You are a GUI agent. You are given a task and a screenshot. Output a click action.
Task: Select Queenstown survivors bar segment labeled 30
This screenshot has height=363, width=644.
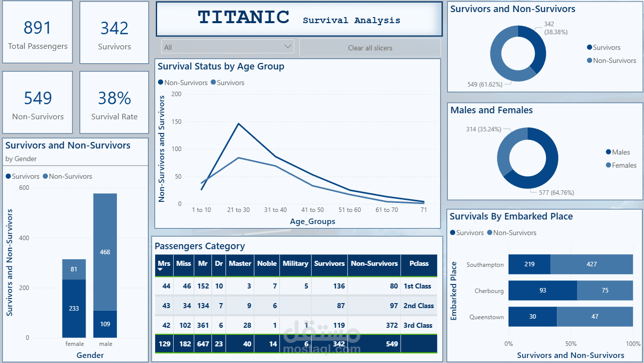[x=533, y=317]
